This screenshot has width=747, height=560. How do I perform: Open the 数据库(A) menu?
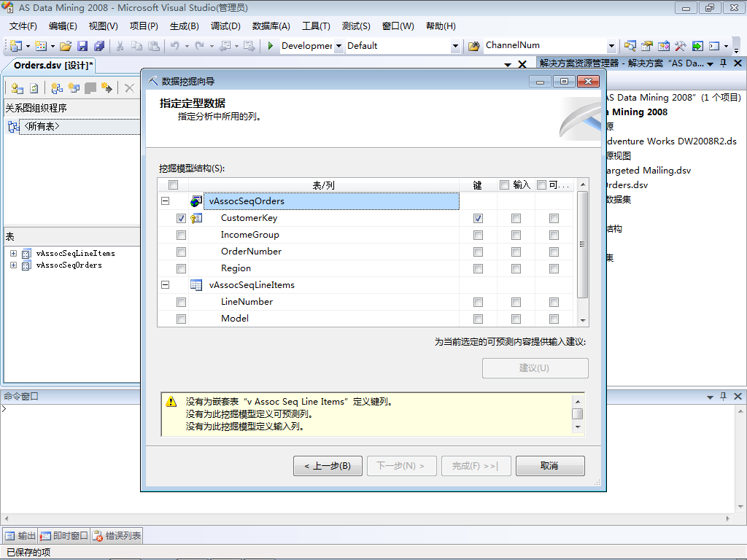[x=271, y=26]
